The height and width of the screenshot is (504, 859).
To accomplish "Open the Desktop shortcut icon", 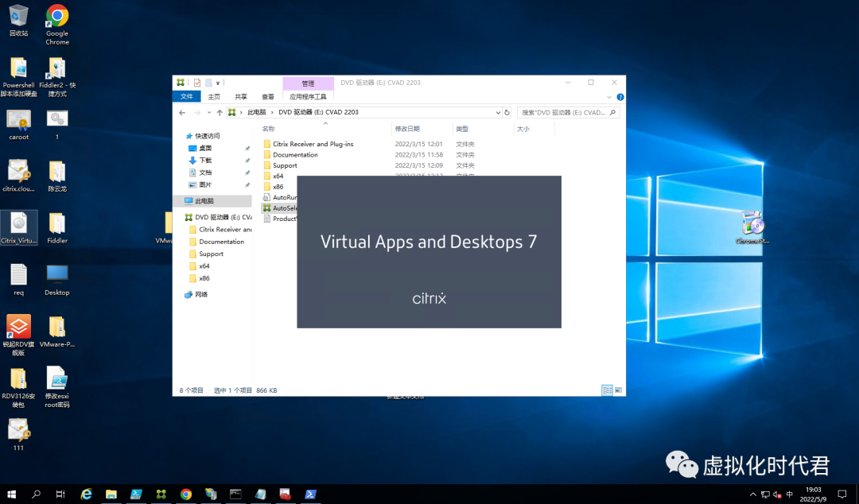I will coord(57,279).
